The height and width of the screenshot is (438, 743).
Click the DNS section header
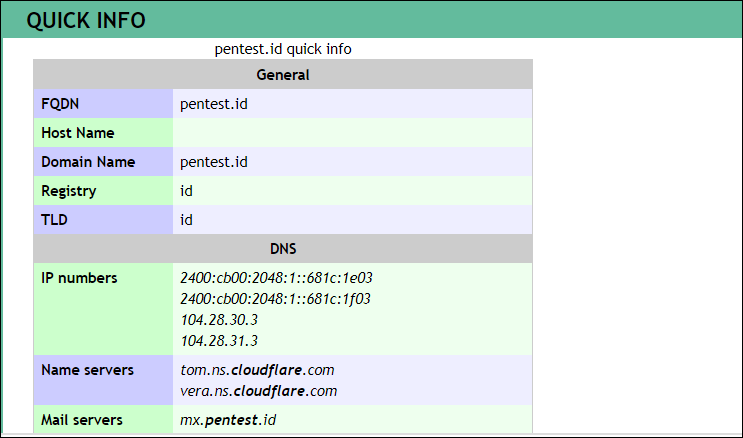pyautogui.click(x=283, y=248)
